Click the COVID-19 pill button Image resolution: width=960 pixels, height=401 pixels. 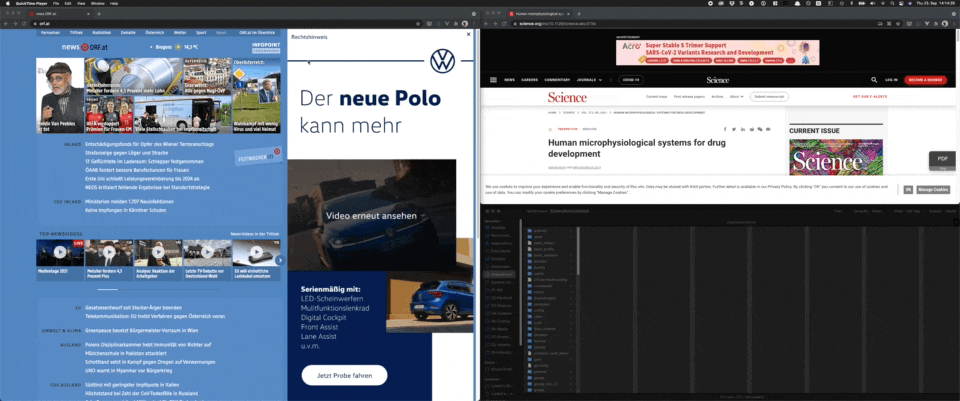631,80
